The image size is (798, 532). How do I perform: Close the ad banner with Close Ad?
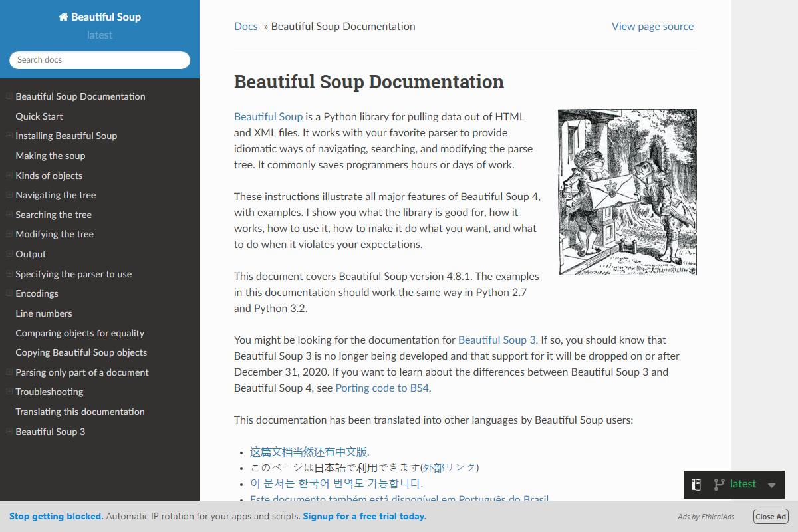770,517
